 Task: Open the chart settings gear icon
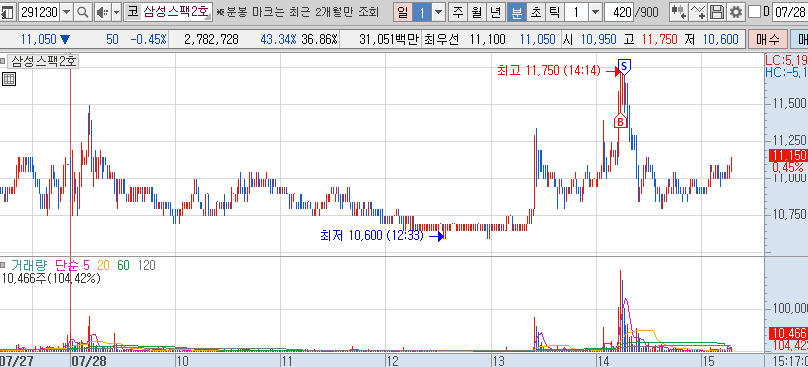[x=736, y=12]
